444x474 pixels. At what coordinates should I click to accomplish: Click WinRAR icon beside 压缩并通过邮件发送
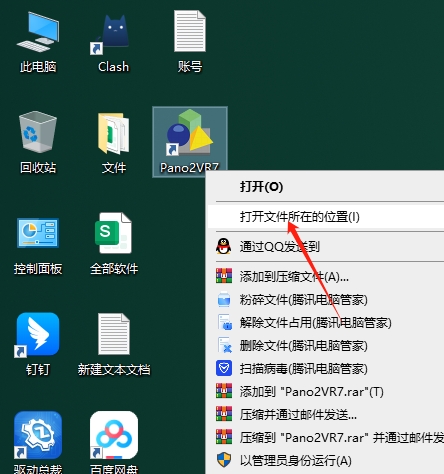pyautogui.click(x=224, y=414)
